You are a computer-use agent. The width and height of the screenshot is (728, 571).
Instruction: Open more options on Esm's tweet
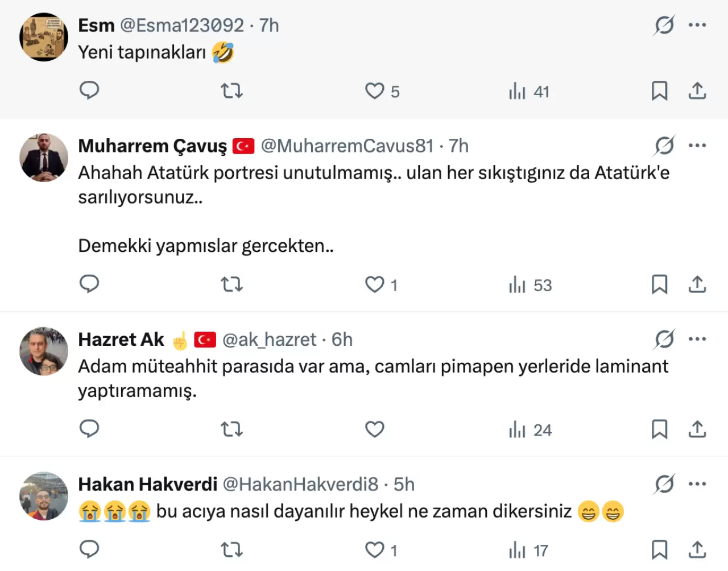[x=697, y=25]
